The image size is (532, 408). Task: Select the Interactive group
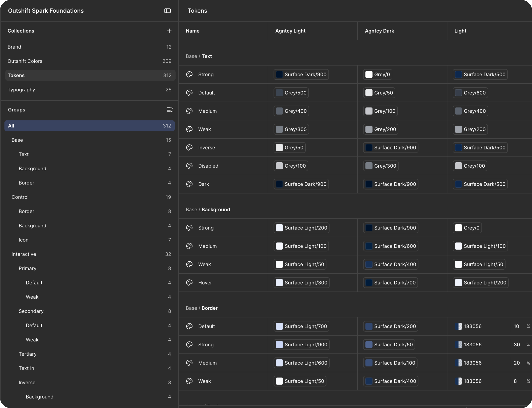coord(90,254)
